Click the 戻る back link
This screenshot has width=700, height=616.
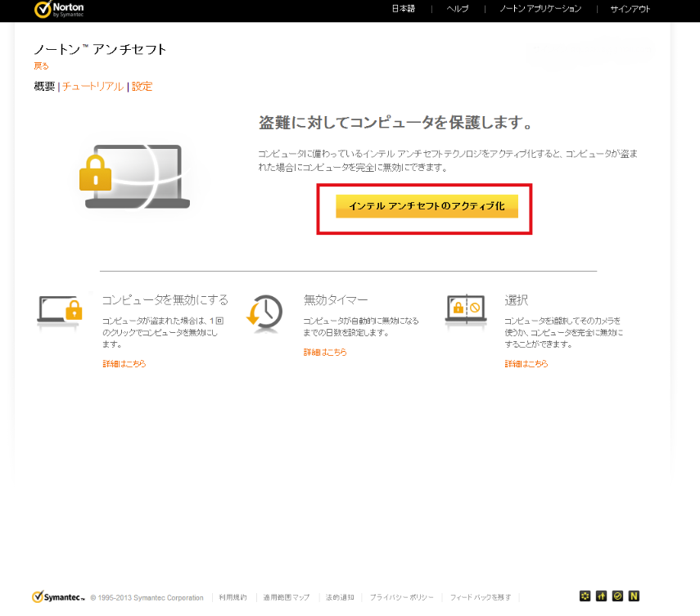pos(41,66)
